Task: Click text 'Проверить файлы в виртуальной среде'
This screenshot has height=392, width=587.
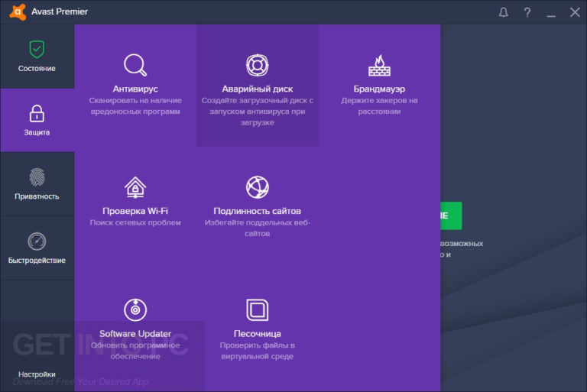Action: click(x=257, y=351)
